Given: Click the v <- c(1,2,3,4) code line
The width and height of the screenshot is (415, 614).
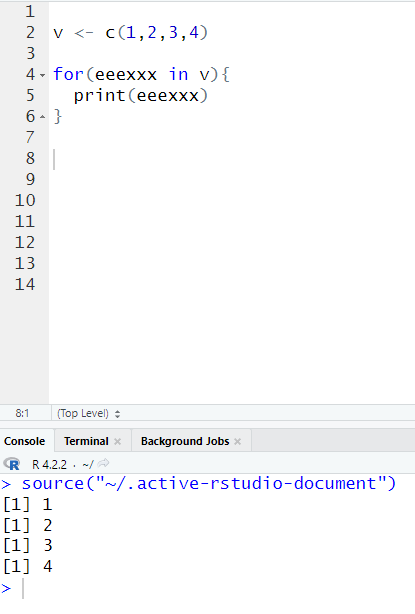Looking at the screenshot, I should (x=130, y=33).
